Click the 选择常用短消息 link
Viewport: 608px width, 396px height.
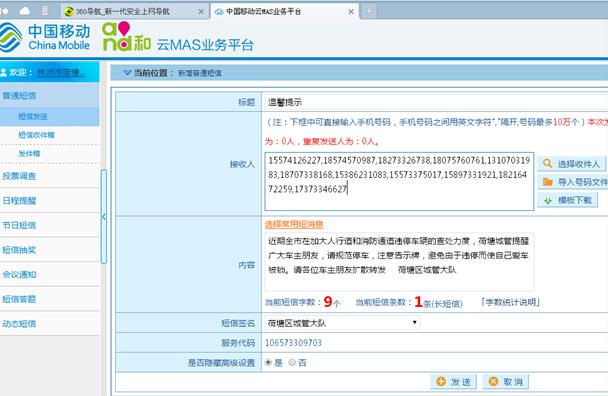(x=294, y=224)
